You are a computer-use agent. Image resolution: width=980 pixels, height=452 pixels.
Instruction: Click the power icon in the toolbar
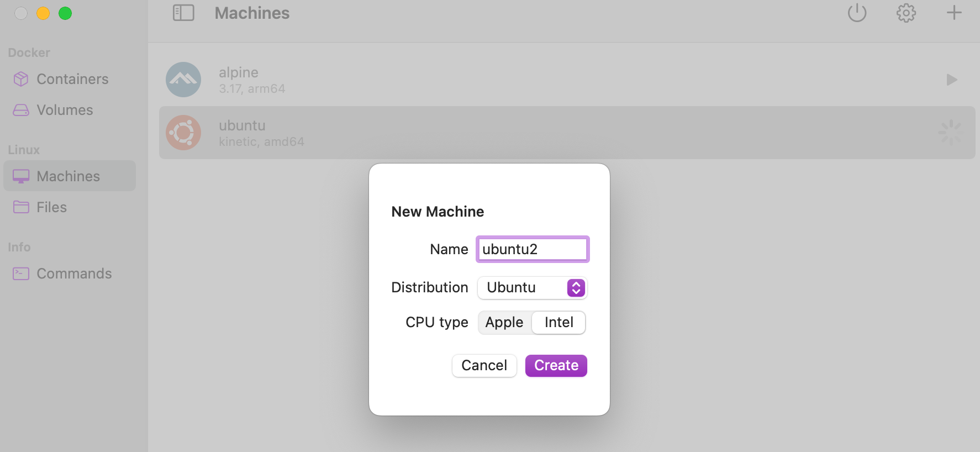click(857, 13)
